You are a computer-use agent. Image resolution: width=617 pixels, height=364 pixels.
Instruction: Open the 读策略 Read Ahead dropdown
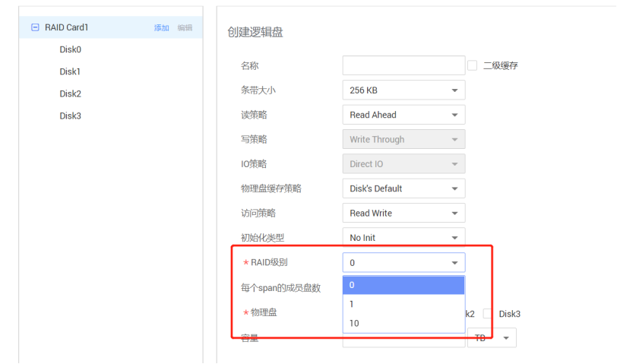tap(403, 115)
